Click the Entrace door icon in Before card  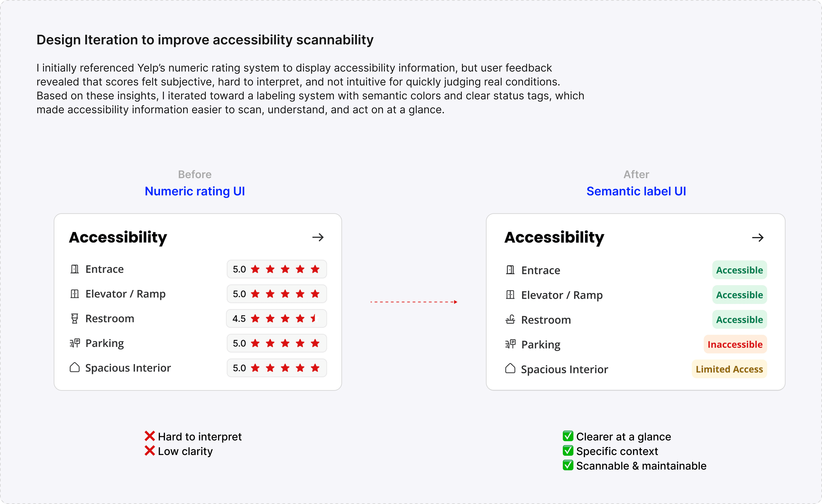click(75, 269)
